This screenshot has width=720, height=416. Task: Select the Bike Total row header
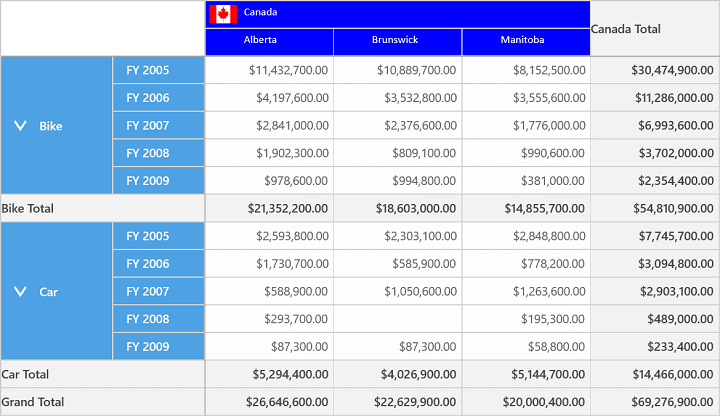[x=102, y=208]
